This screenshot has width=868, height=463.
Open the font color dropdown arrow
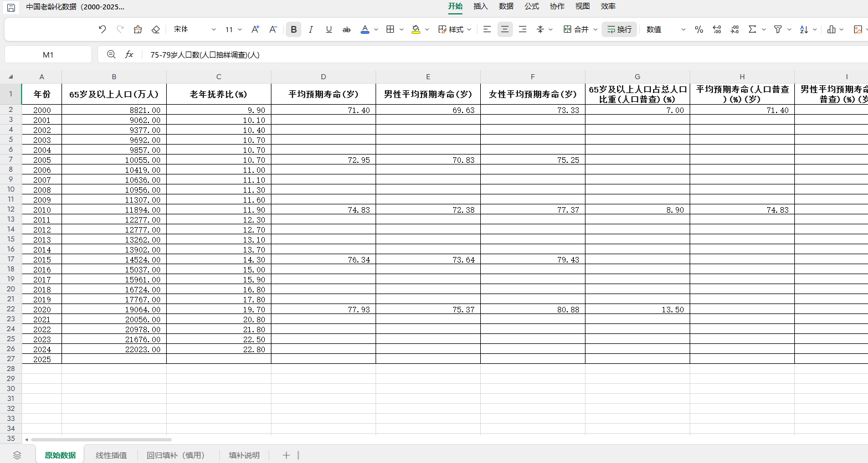376,29
